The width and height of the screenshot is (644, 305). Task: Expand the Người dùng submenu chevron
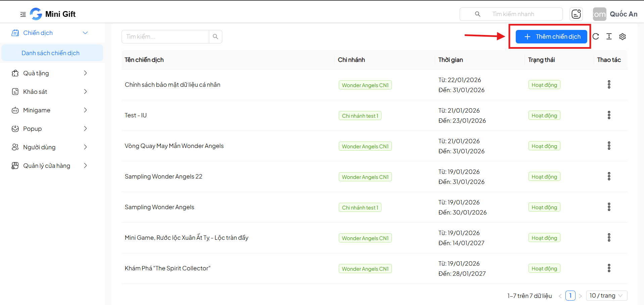pyautogui.click(x=85, y=147)
